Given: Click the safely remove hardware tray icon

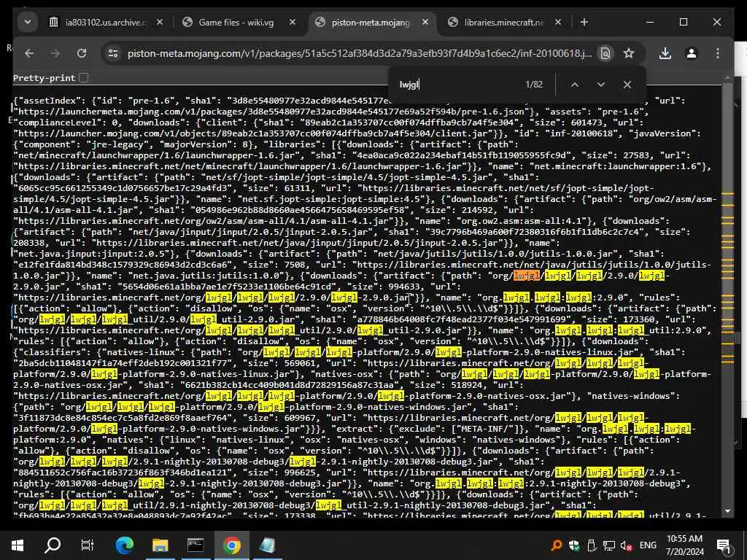Looking at the screenshot, I should 591,545.
